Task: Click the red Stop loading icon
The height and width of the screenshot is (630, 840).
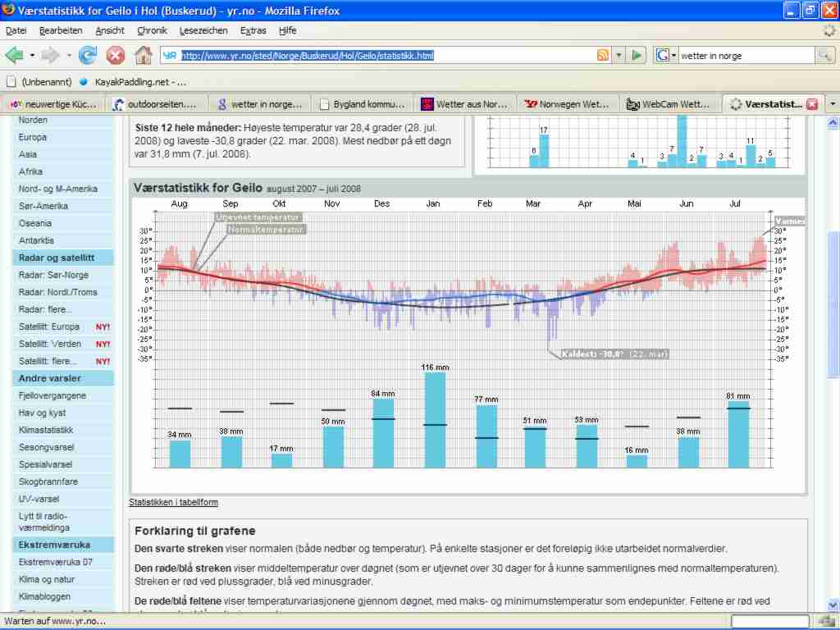Action: click(x=116, y=55)
